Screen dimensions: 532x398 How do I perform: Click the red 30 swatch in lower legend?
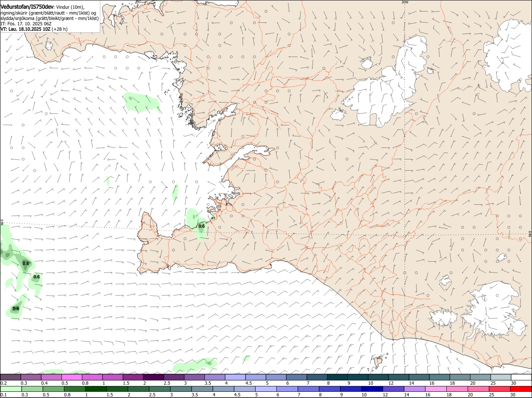pos(521,389)
